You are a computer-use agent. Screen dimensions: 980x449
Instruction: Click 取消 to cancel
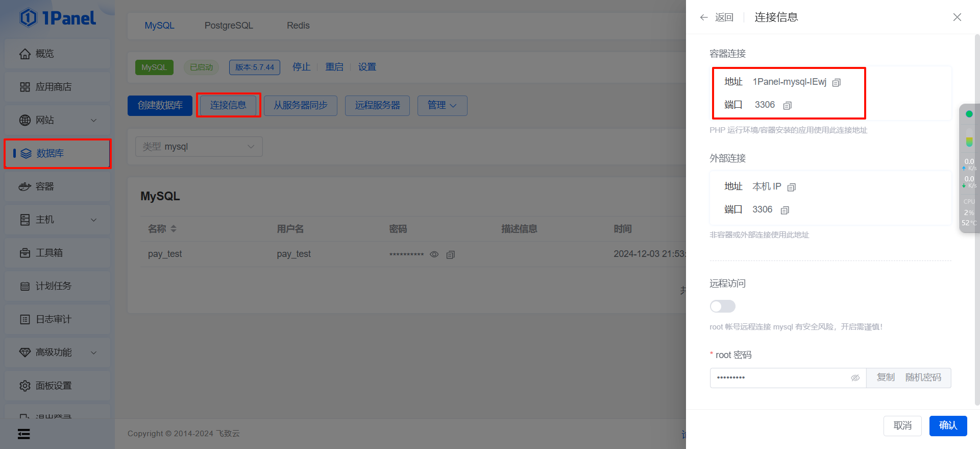[x=902, y=426]
